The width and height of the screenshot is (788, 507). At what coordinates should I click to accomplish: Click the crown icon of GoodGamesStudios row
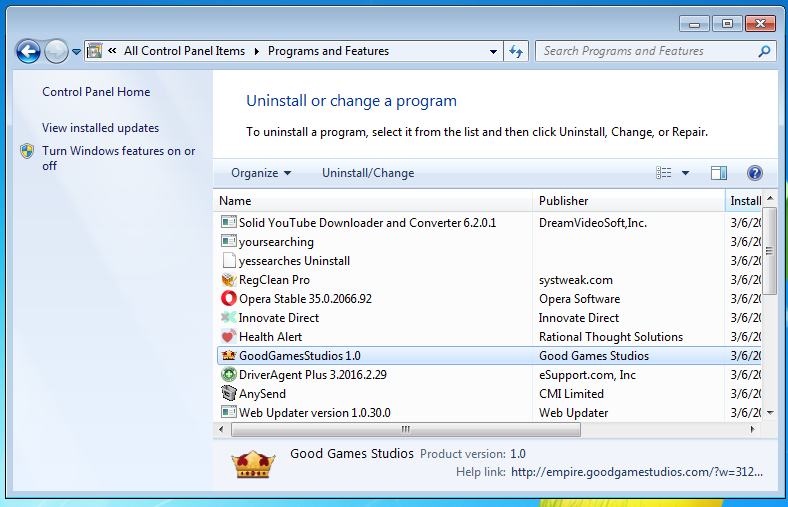229,355
